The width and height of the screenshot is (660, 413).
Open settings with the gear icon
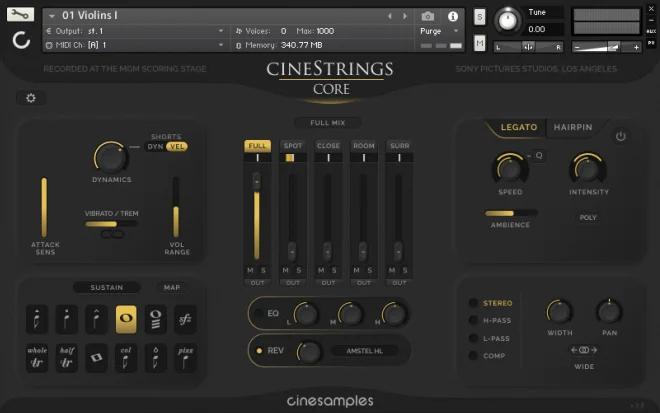(x=31, y=98)
